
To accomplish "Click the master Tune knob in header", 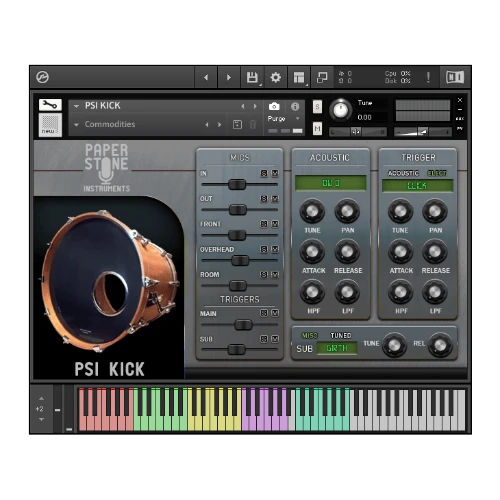I will (x=341, y=110).
